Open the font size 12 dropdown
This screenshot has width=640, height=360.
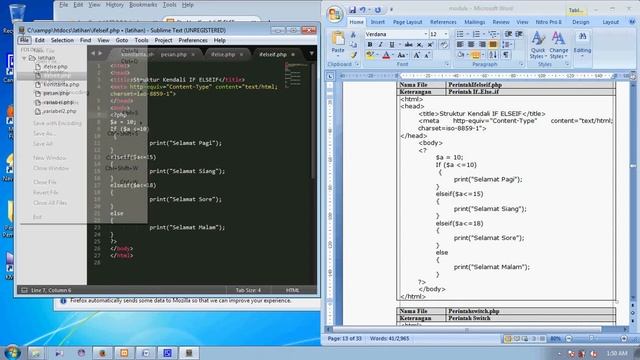(x=446, y=34)
